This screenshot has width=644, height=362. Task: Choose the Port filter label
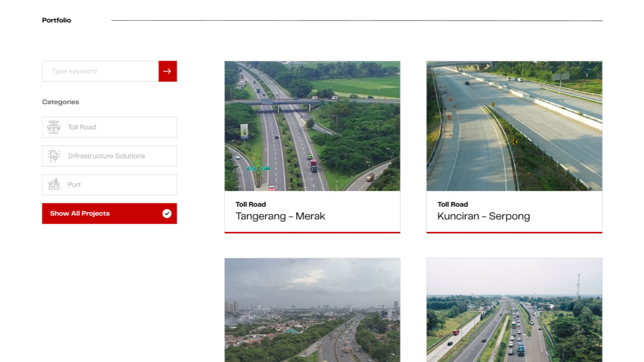74,185
